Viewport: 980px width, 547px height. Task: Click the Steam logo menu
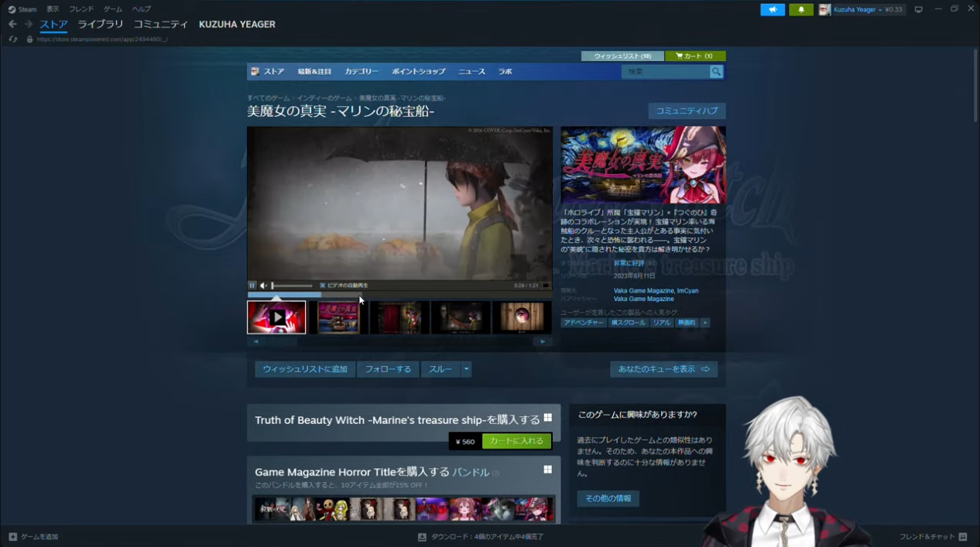coord(22,9)
